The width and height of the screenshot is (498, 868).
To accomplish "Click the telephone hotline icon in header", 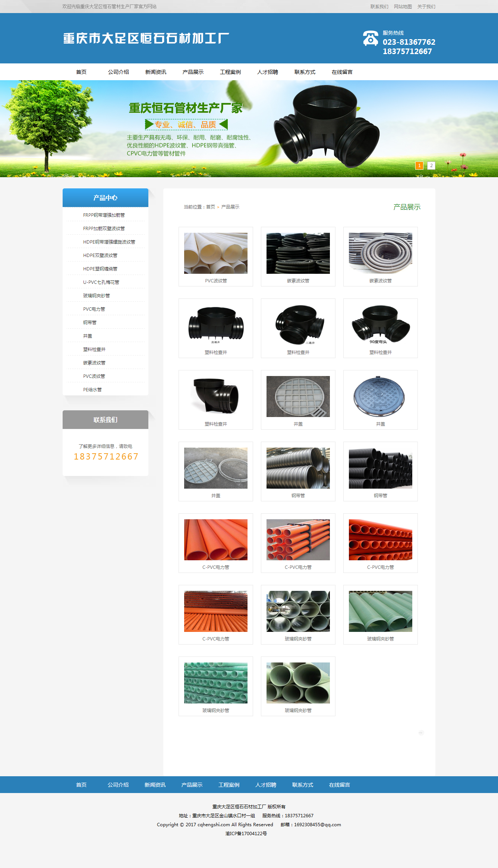I will pyautogui.click(x=370, y=38).
